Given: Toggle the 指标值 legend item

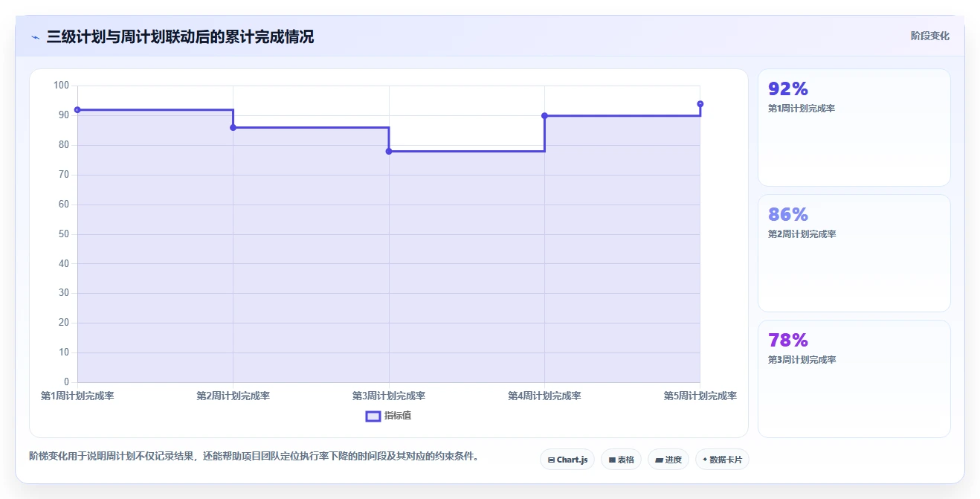Looking at the screenshot, I should [x=388, y=416].
